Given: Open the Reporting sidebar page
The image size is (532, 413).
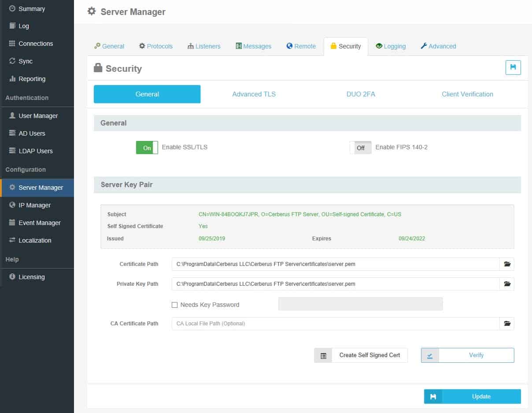Looking at the screenshot, I should (x=32, y=79).
